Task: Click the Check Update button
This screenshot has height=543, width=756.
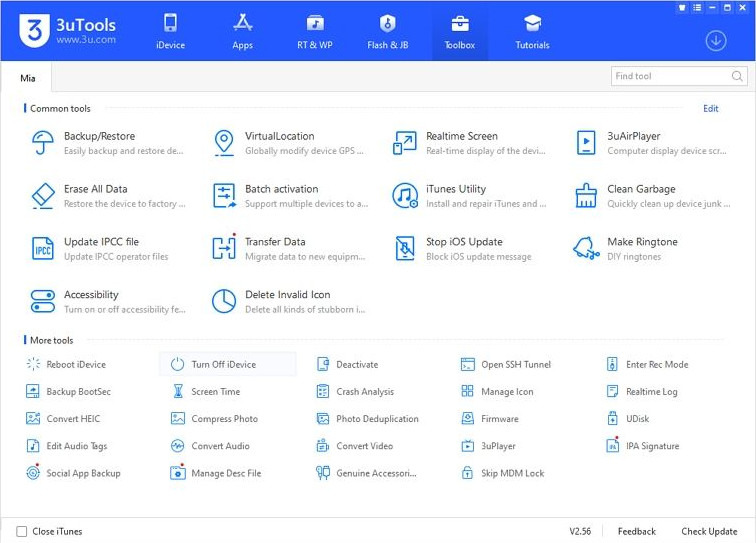Action: coord(709,531)
